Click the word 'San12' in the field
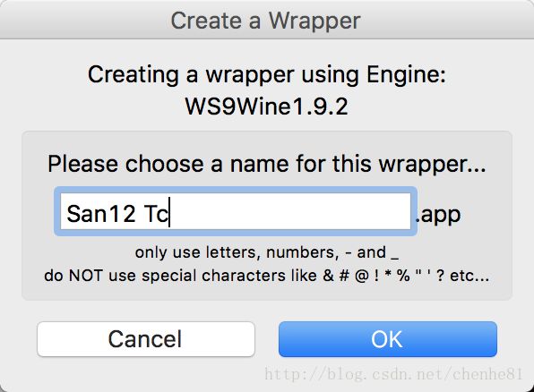Screen dimensions: 534x392 coord(101,214)
